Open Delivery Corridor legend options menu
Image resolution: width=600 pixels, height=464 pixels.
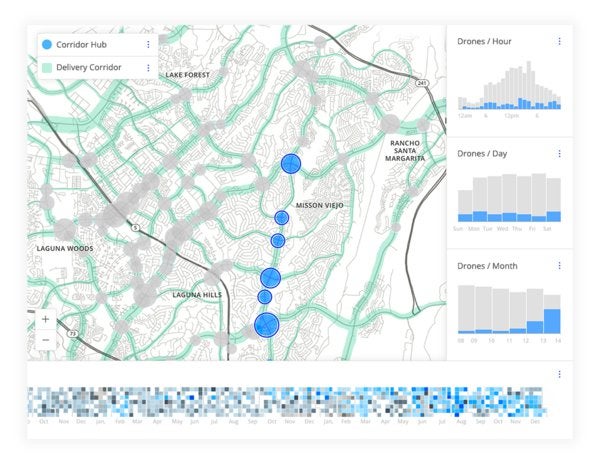(x=148, y=68)
